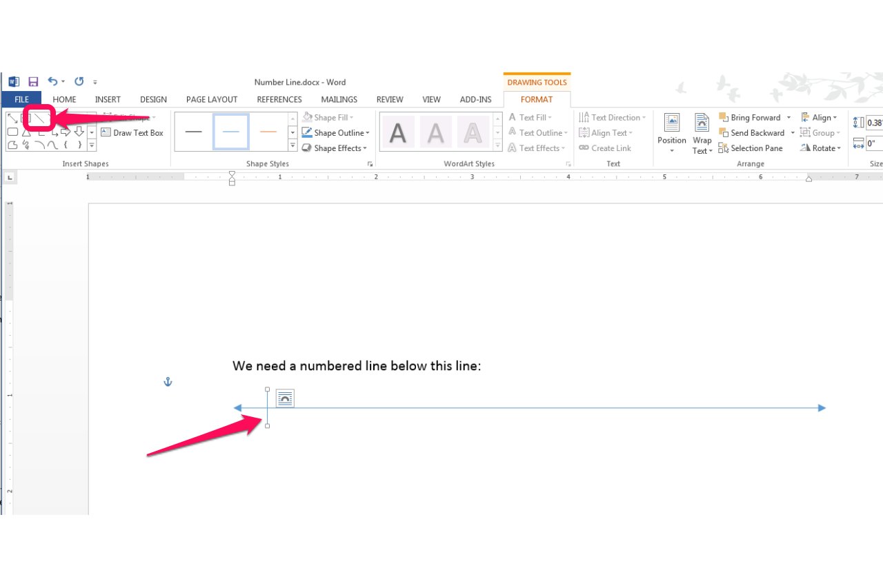Choose the Isosceles Triangle shape
This screenshot has width=883, height=588.
(x=26, y=132)
